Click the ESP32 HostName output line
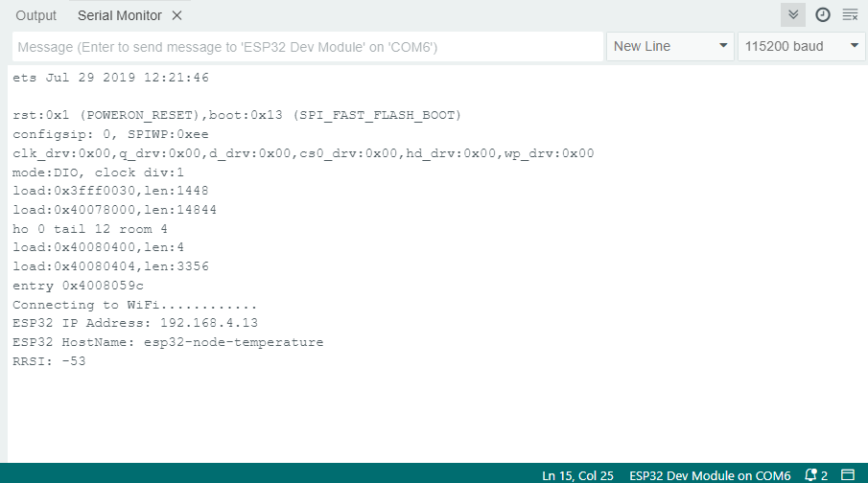 point(168,342)
